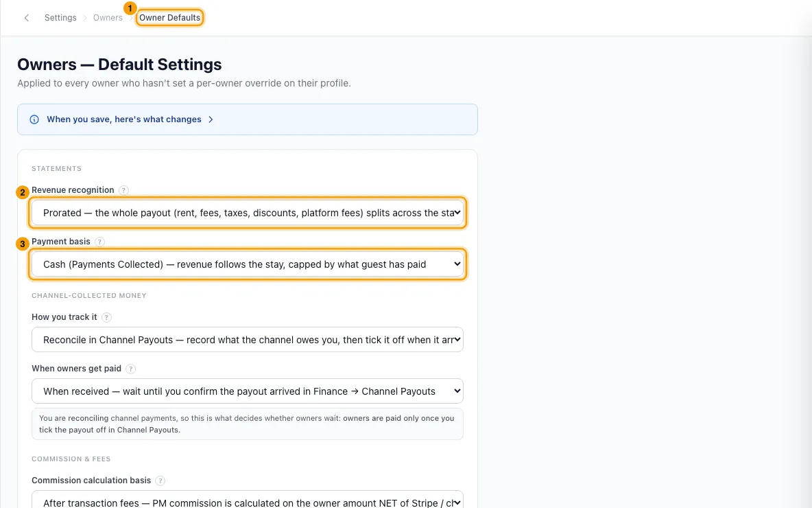This screenshot has width=812, height=508.
Task: Open Revenue recognition help icon
Action: pyautogui.click(x=123, y=190)
